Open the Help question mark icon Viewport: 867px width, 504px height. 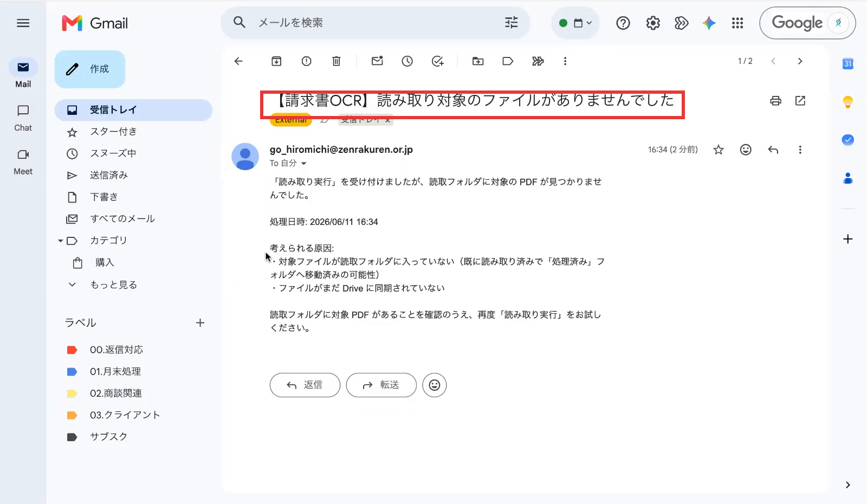click(x=623, y=23)
